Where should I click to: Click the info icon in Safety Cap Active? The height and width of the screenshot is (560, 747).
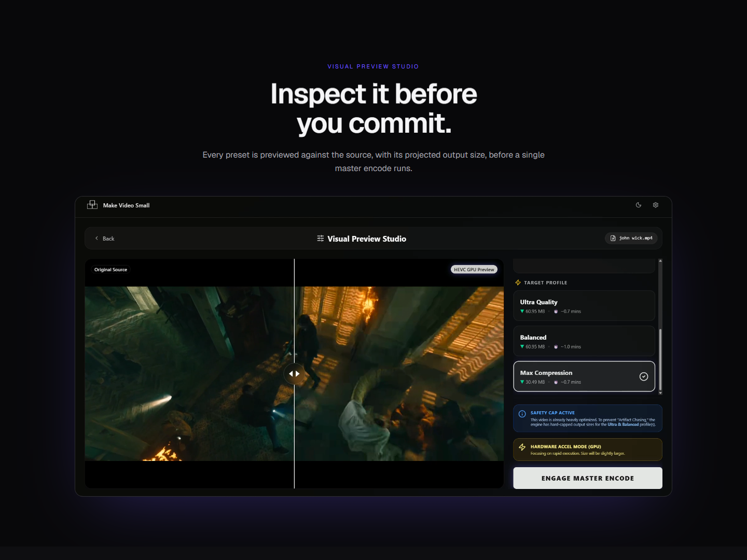click(522, 414)
